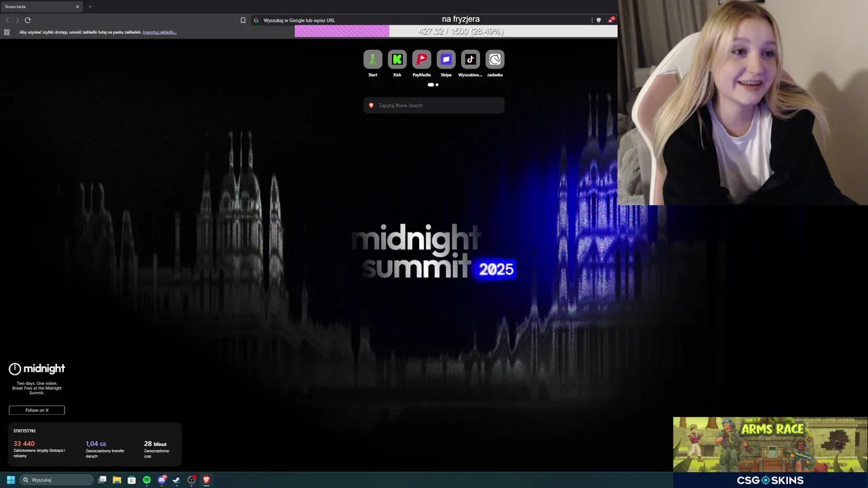The height and width of the screenshot is (488, 868).
Task: Click the Arms Race CSGOSKINS ad banner
Action: point(770,452)
